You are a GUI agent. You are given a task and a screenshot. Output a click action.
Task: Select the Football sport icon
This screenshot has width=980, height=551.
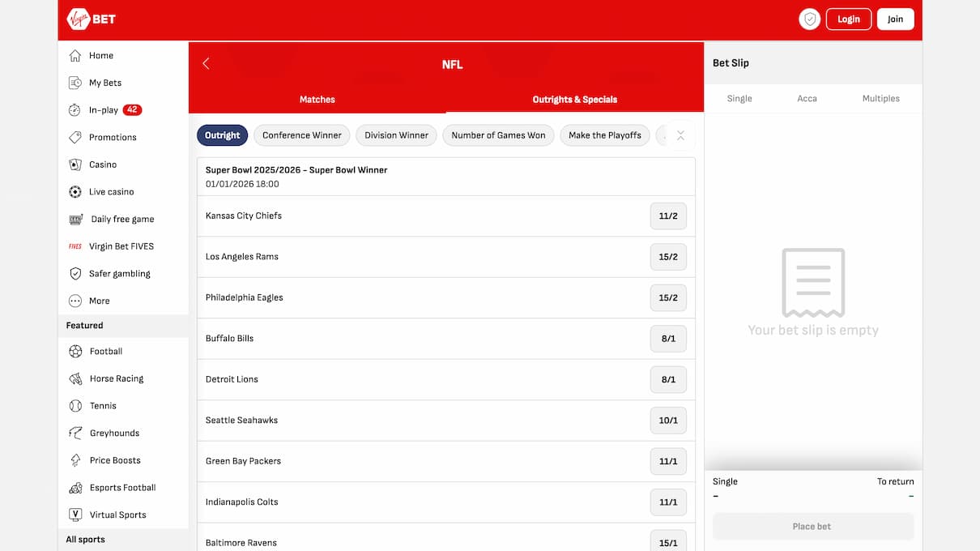[106, 351]
